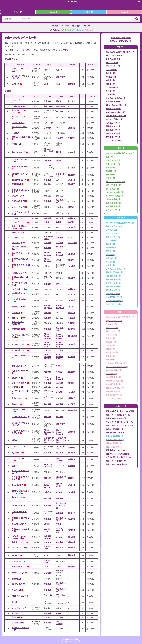Click music note icon next to 革命の馬
Image resolution: width=142 pixels, height=644 pixels.
click(x=20, y=579)
